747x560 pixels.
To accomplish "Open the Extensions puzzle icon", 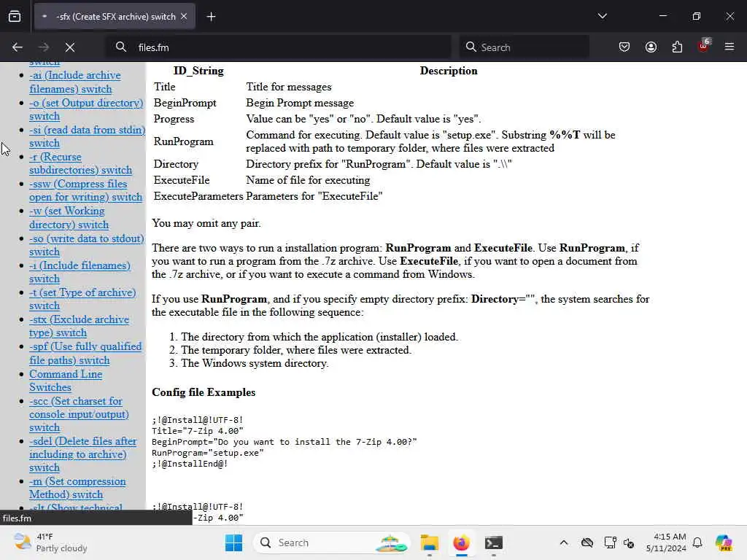I will coord(677,47).
